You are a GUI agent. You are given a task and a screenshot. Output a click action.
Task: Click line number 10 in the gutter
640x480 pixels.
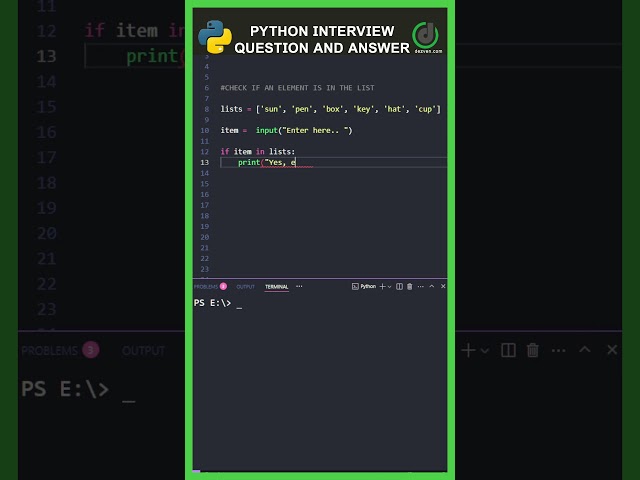pyautogui.click(x=204, y=130)
